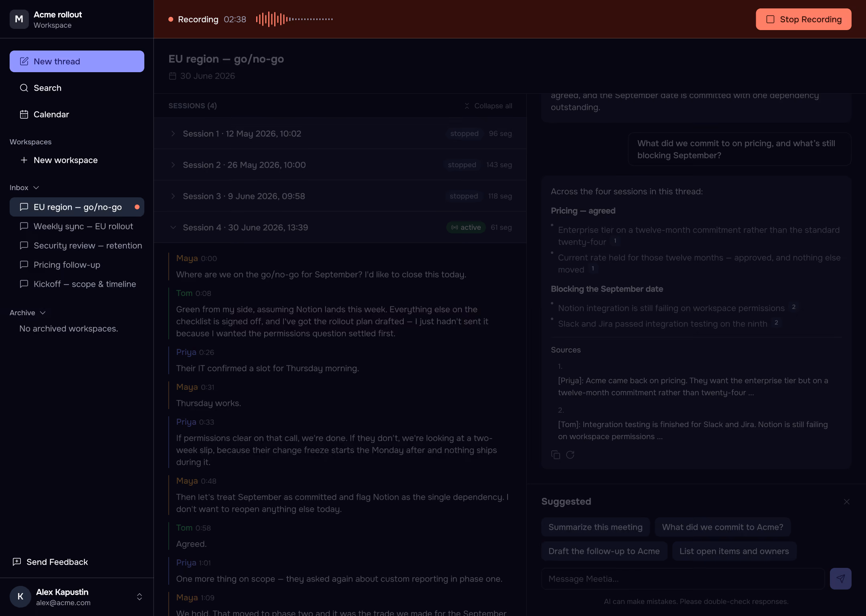This screenshot has width=866, height=616.
Task: Click the Calendar sidebar icon
Action: tap(24, 114)
